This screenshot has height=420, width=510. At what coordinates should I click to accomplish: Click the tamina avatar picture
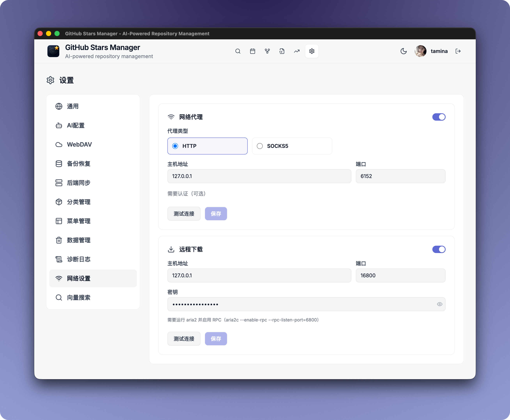420,51
